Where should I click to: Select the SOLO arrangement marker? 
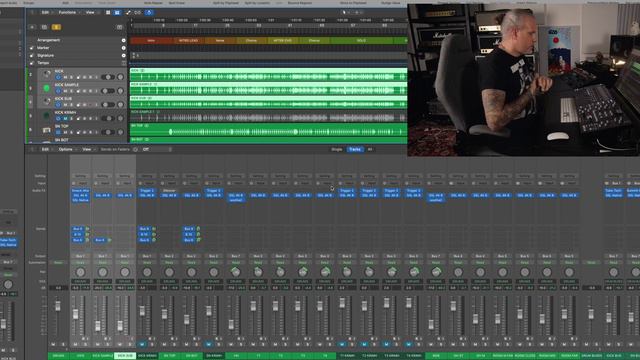pyautogui.click(x=361, y=40)
